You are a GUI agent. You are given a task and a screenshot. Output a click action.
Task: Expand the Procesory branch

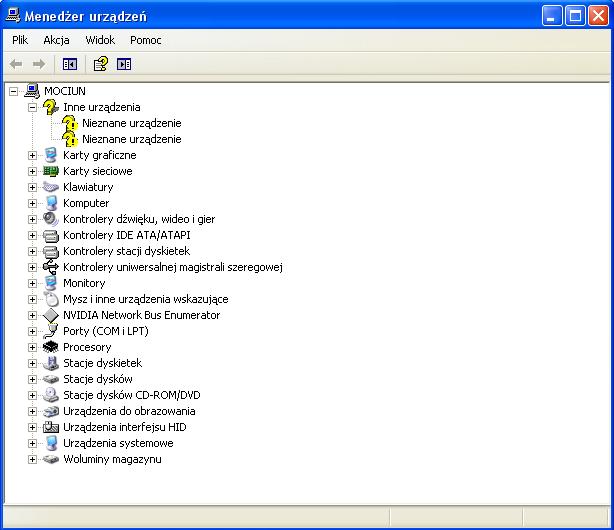(x=33, y=347)
